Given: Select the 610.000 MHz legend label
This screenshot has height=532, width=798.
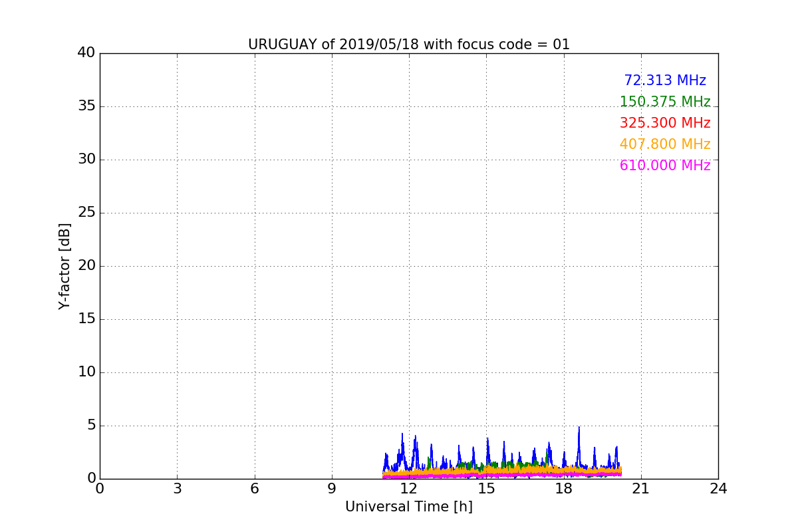Looking at the screenshot, I should [665, 166].
